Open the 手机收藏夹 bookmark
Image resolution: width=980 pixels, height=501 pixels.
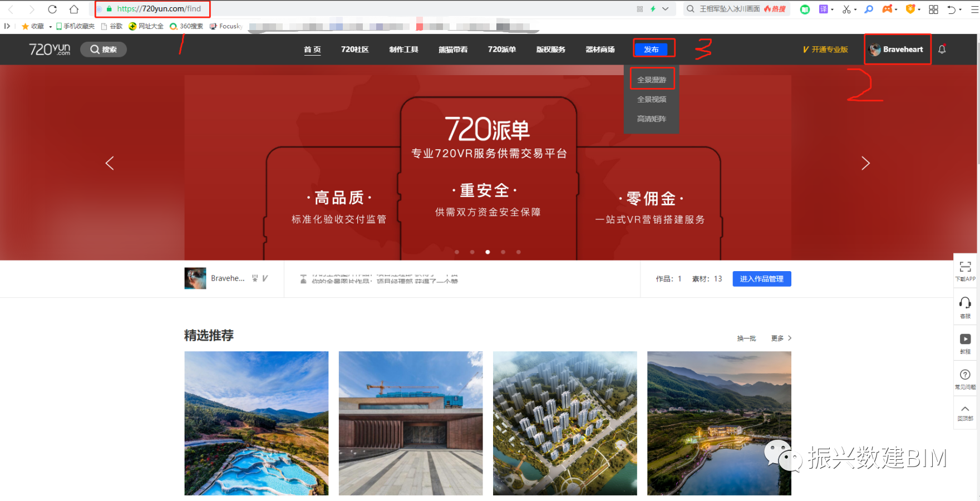75,26
